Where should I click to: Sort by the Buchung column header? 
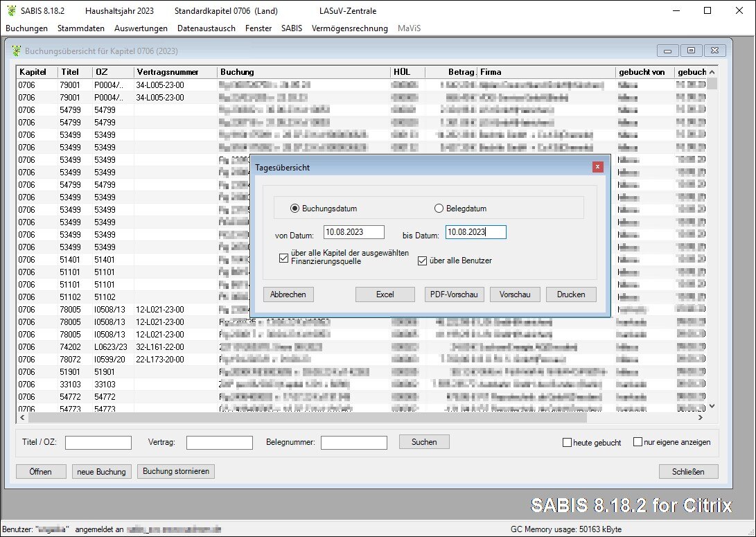304,72
